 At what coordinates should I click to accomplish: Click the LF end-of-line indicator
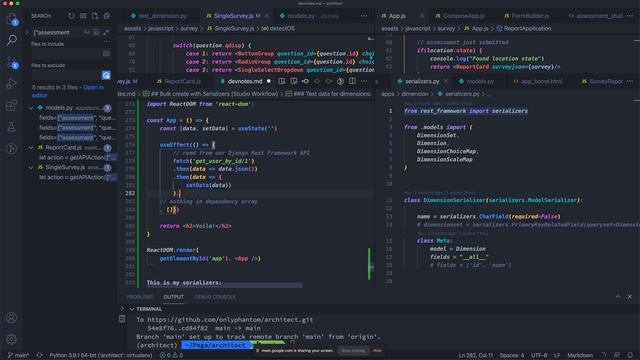(x=557, y=355)
